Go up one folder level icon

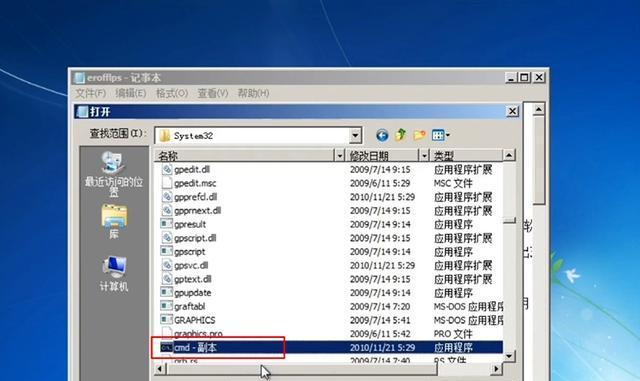point(401,135)
